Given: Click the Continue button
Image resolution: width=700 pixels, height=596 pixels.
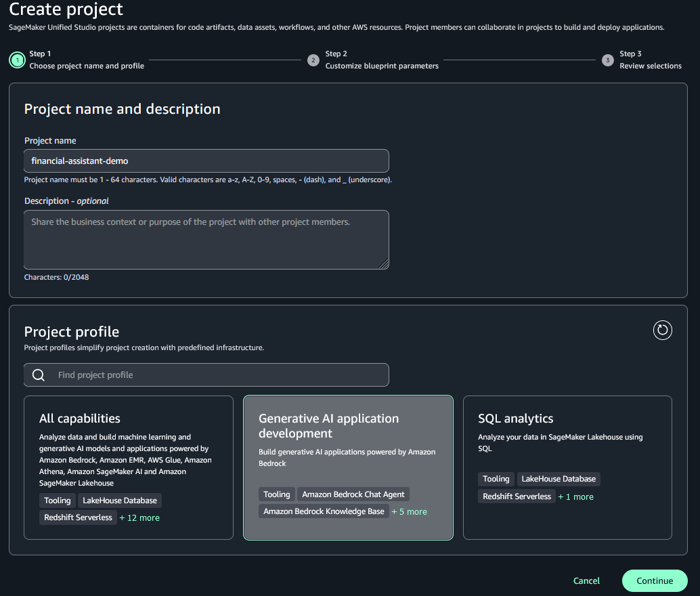Looking at the screenshot, I should [x=654, y=580].
